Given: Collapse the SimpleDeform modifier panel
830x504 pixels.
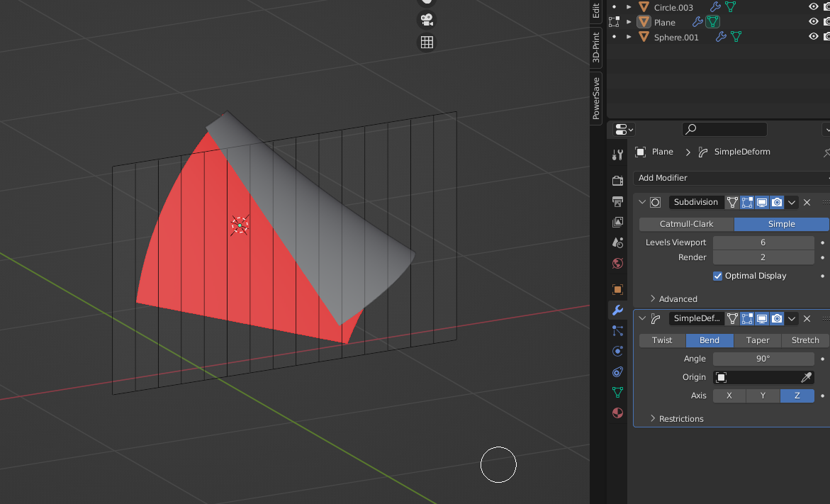Looking at the screenshot, I should tap(642, 319).
